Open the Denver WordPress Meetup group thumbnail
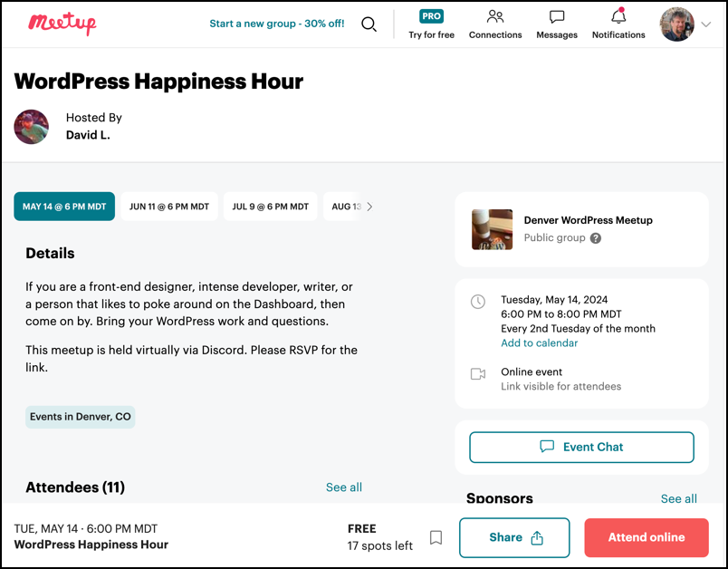728x569 pixels. pos(493,229)
